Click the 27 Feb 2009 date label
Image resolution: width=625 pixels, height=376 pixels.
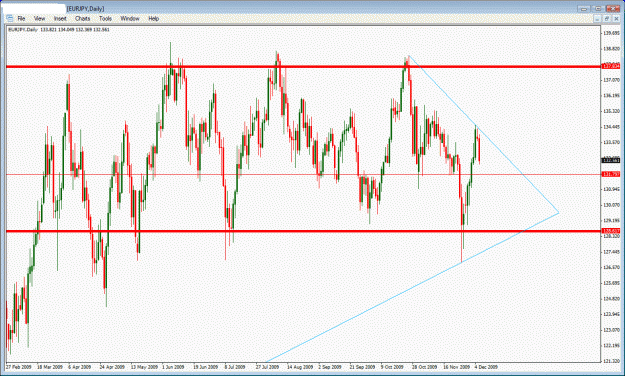[19, 367]
